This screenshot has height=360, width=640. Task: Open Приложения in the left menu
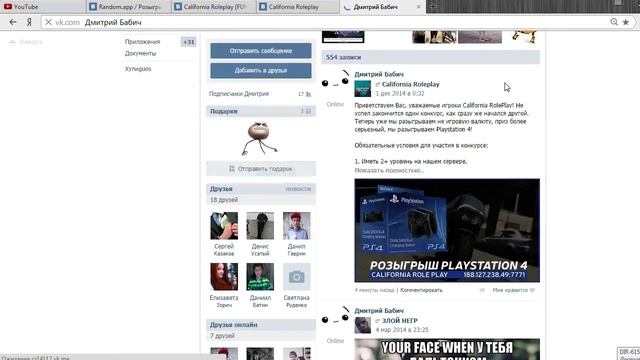pos(142,42)
